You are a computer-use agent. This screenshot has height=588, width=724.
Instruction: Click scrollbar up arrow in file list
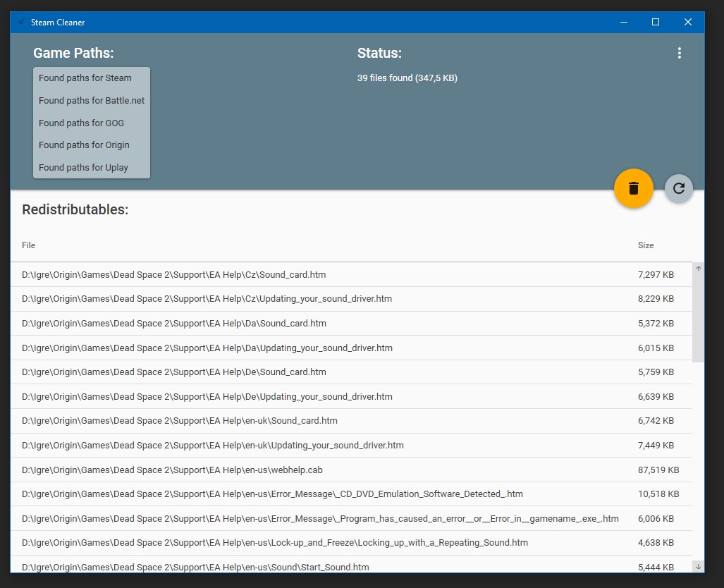click(698, 269)
